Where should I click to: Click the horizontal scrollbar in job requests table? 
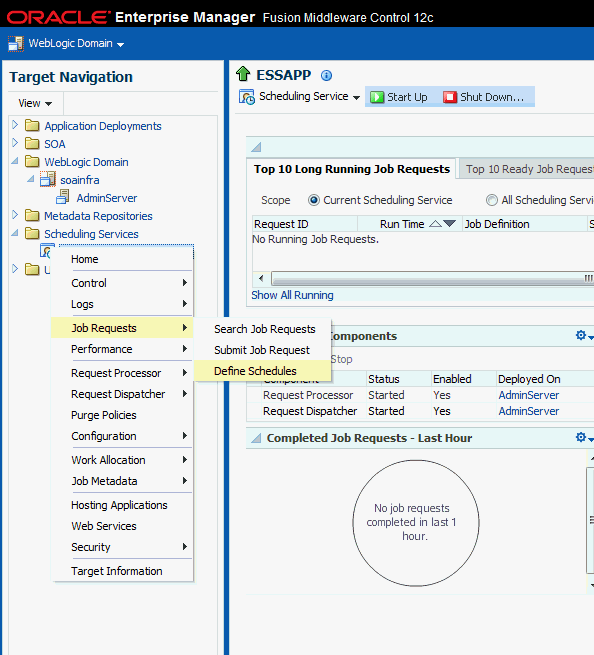[428, 278]
